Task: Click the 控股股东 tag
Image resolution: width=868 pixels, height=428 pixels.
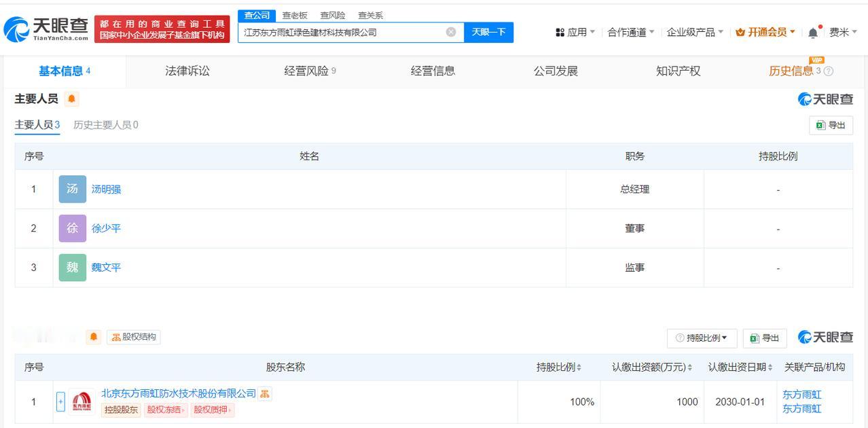Action: [121, 410]
